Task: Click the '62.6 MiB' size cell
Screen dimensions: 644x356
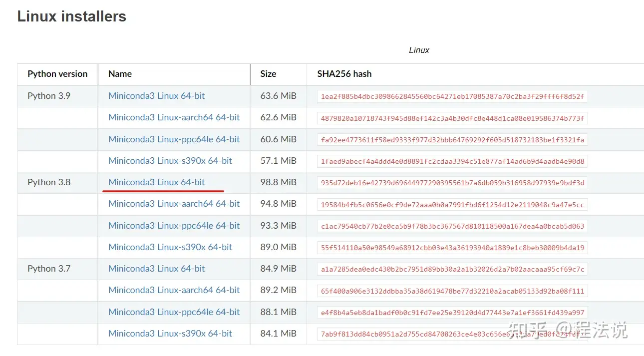Action: pos(279,117)
